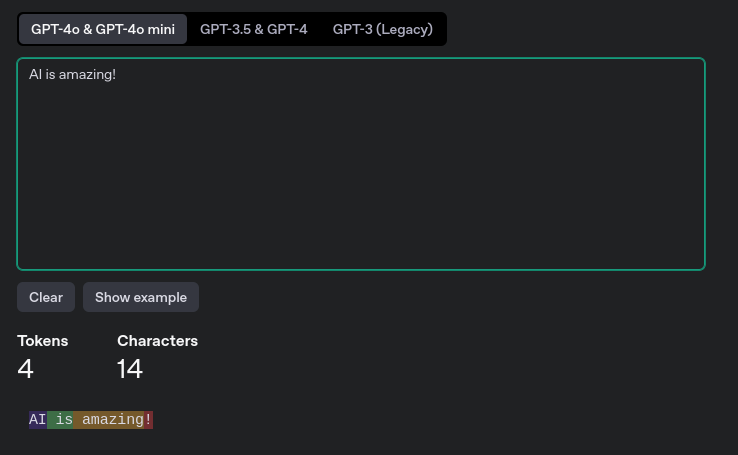Select the GPT-4o & GPT-4o mini tab
738x455 pixels.
pyautogui.click(x=102, y=29)
